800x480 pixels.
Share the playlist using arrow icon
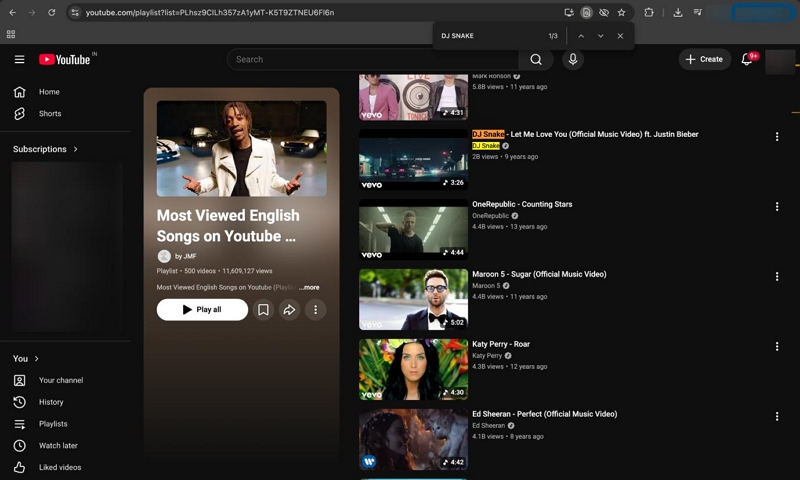(x=289, y=310)
